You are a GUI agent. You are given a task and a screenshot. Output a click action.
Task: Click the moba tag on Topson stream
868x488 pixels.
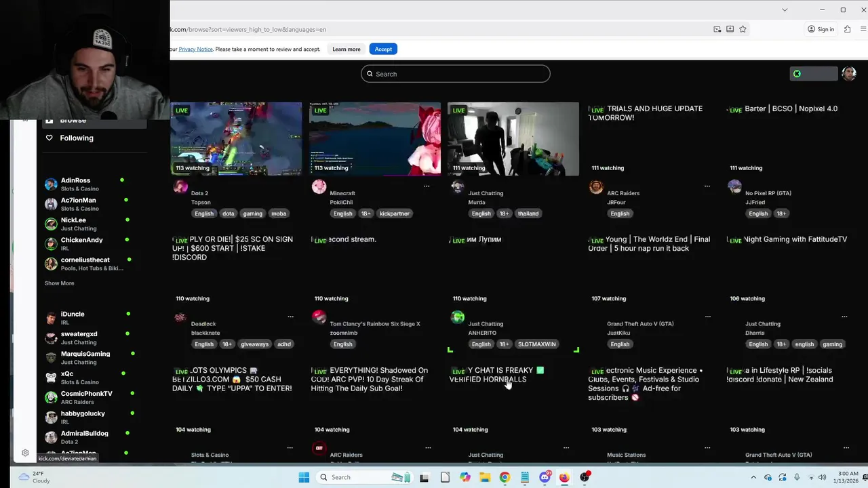click(279, 213)
